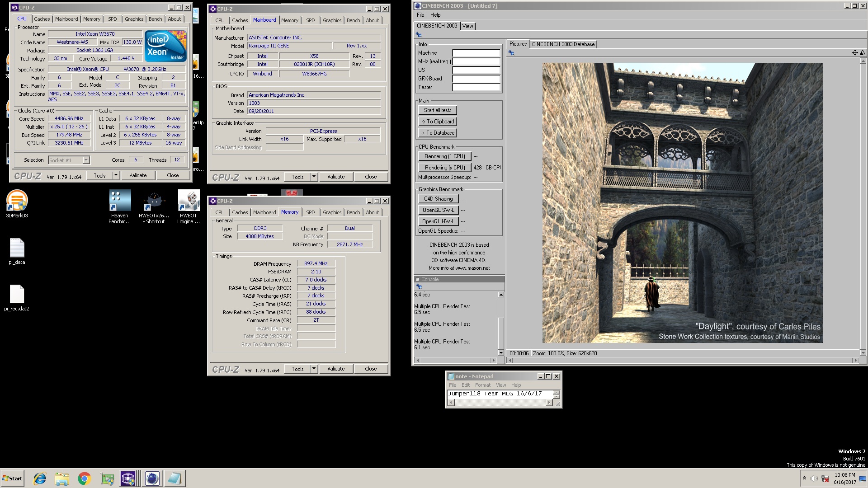Screen dimensions: 868x488
Task: Click the Daylight castle render image
Action: tap(682, 203)
